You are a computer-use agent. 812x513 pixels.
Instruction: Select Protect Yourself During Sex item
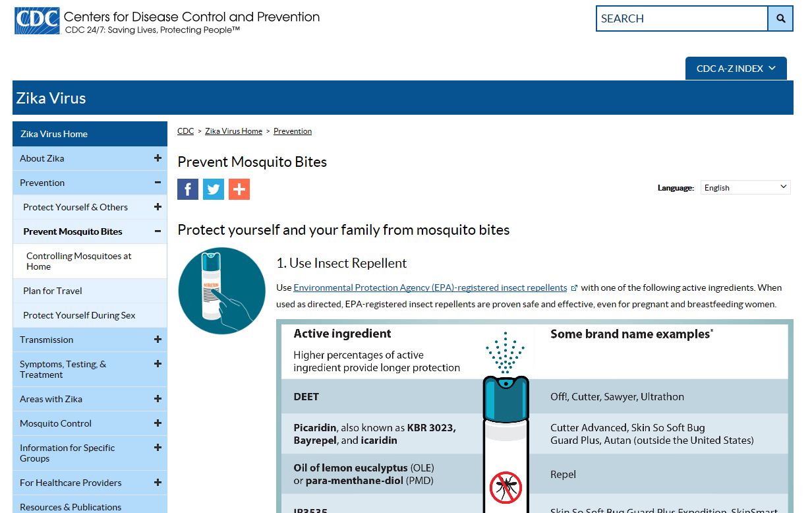79,315
